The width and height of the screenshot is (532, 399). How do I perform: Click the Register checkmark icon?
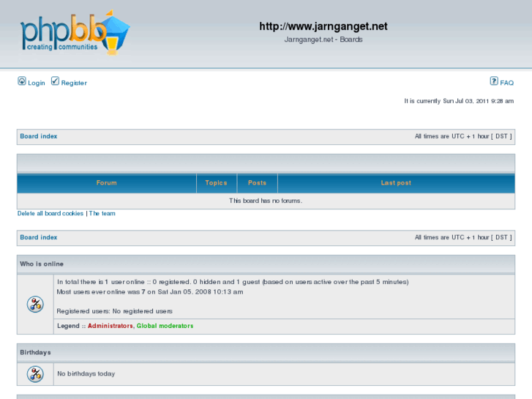pyautogui.click(x=55, y=81)
